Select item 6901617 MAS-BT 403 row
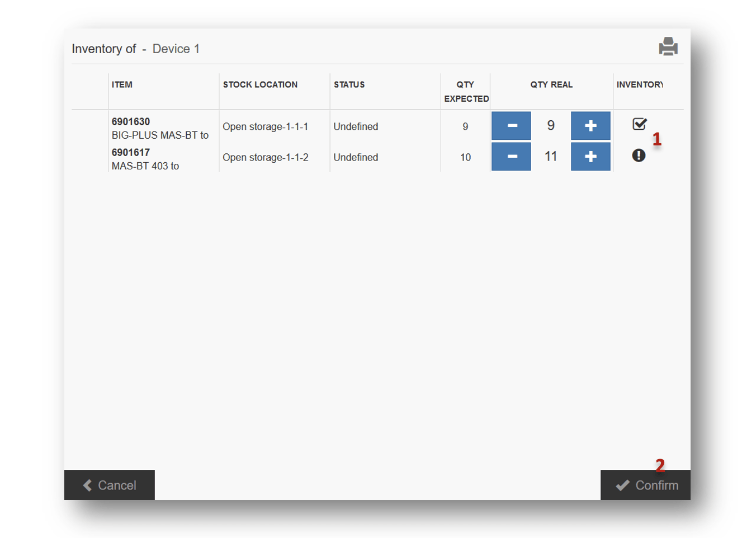The width and height of the screenshot is (756, 538). click(145, 159)
